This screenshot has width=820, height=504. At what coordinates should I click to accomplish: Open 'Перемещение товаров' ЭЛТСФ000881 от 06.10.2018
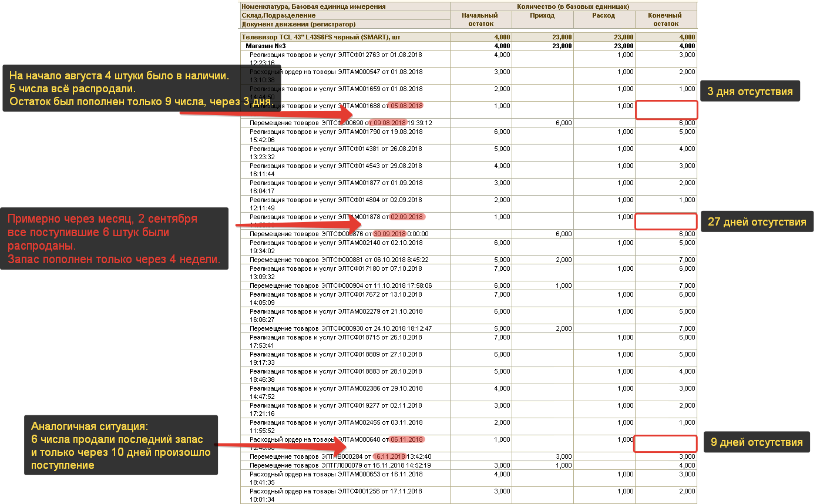tap(339, 260)
